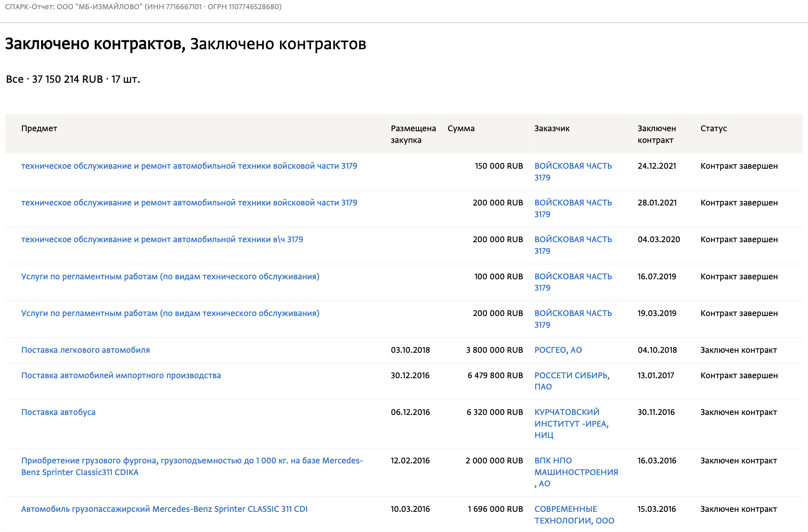Select contract date '13.01.2017'

coord(656,375)
